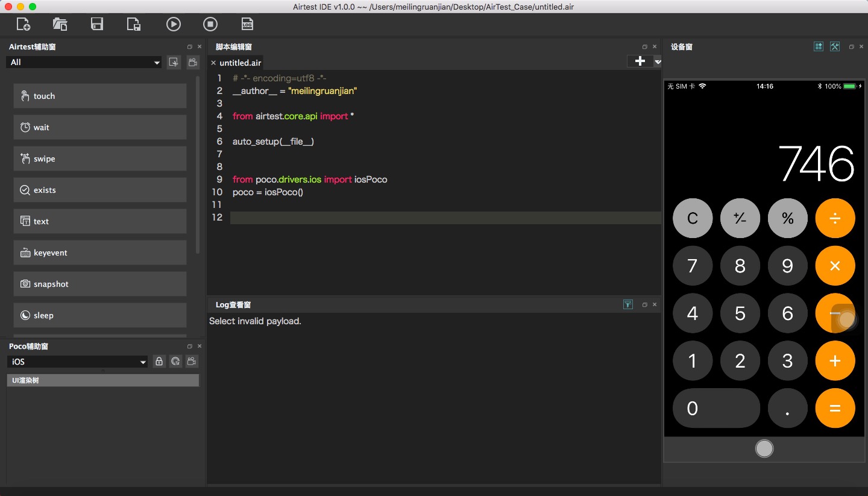Tap the calculator divide key

pyautogui.click(x=835, y=218)
